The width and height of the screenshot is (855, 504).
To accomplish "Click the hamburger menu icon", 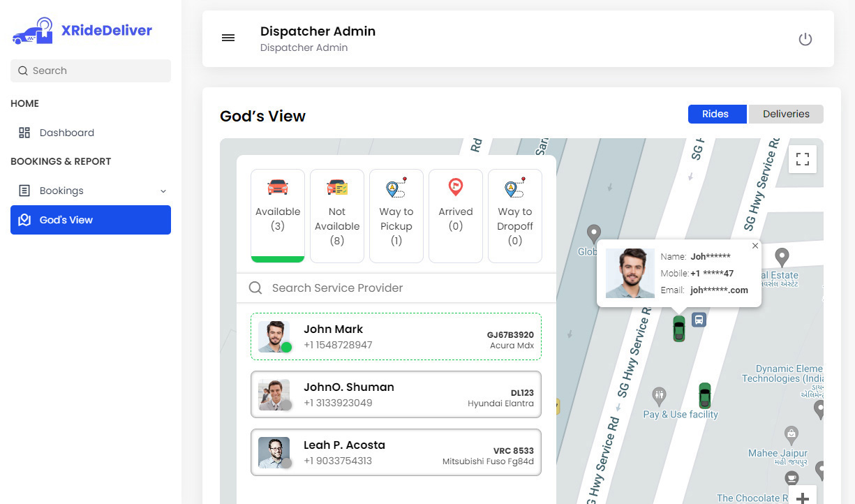I will 228,38.
